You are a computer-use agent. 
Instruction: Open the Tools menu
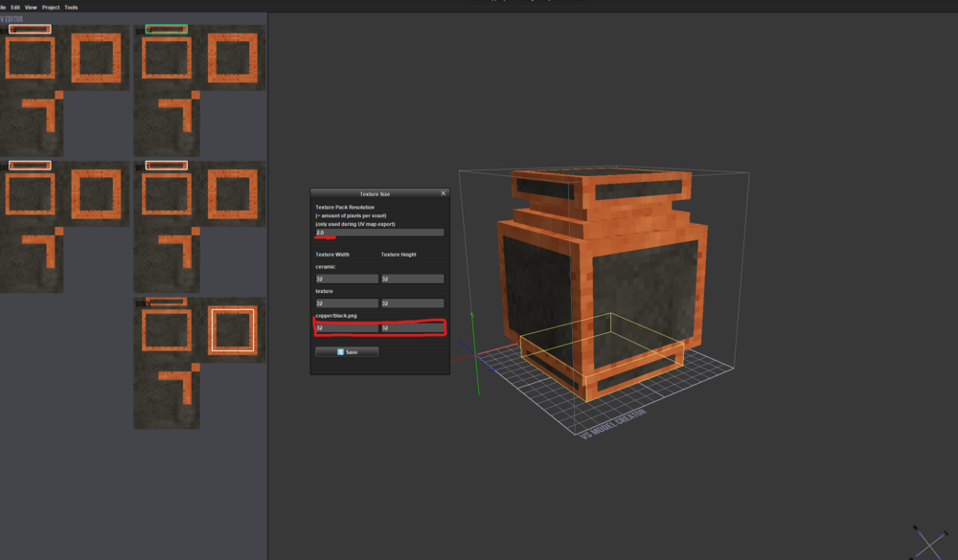(70, 7)
